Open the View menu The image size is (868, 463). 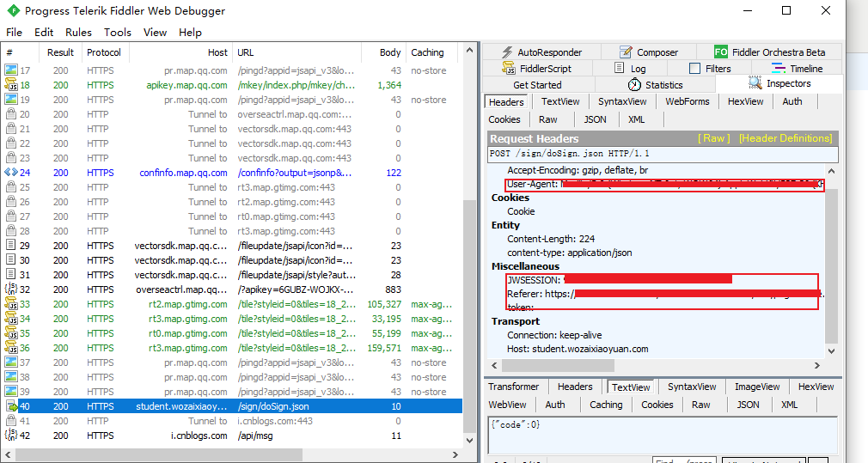155,32
